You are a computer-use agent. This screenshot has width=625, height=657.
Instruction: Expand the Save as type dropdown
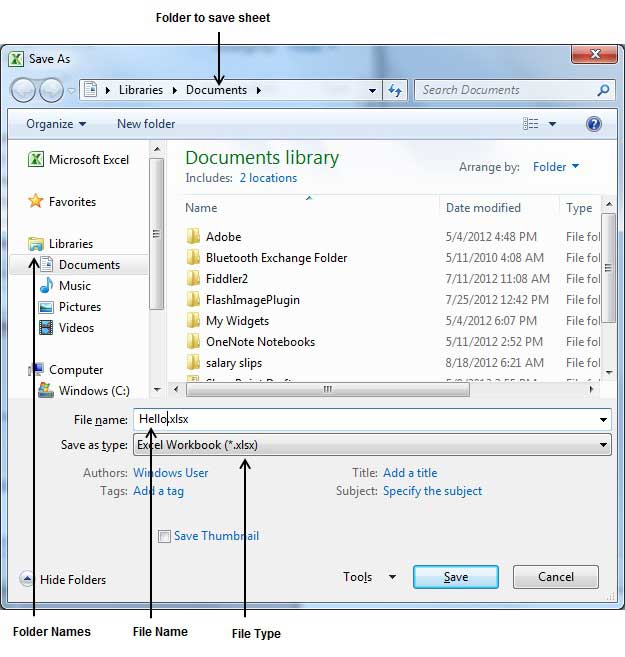372,445
